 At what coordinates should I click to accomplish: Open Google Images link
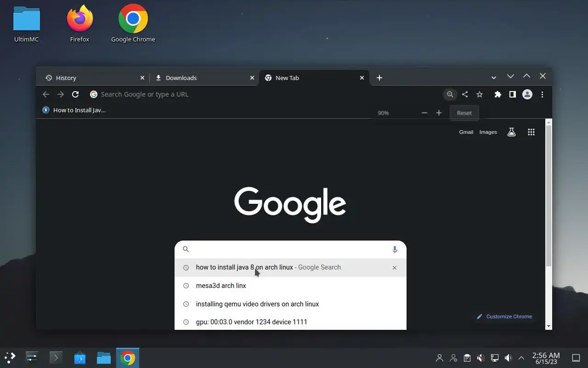(488, 132)
